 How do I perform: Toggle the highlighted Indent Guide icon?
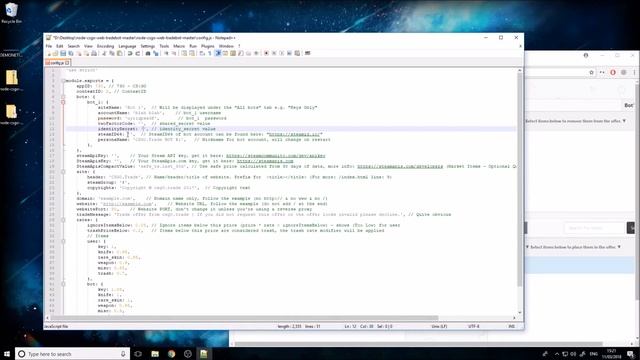click(x=218, y=53)
